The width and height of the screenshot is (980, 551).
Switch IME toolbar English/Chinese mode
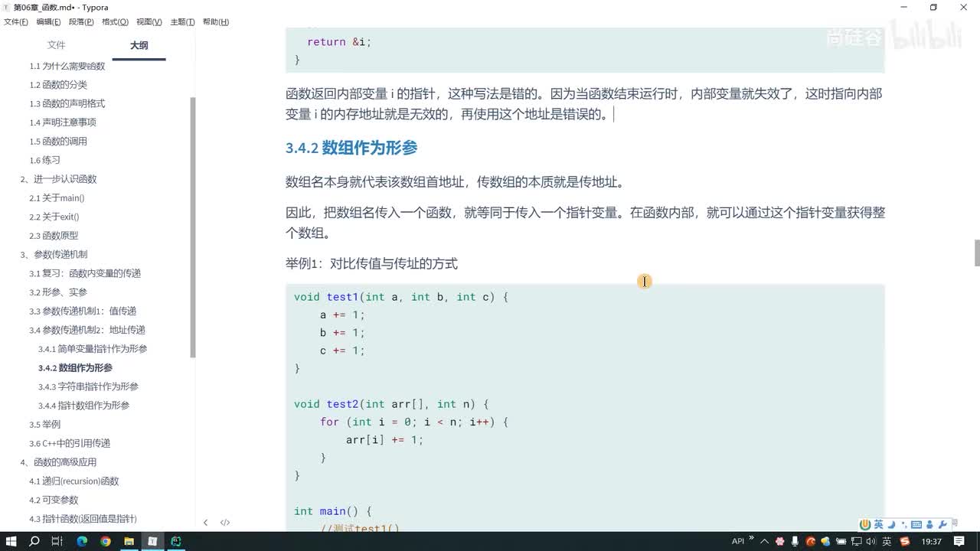point(878,524)
